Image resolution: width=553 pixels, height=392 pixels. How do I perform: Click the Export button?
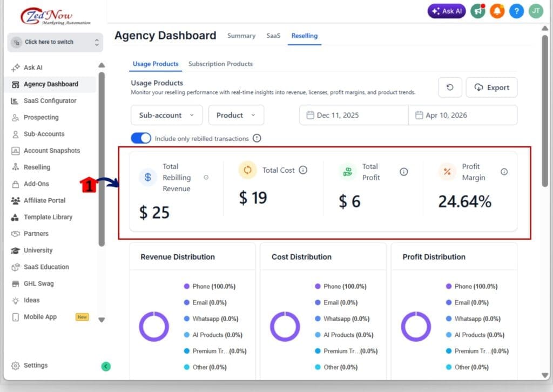click(x=491, y=87)
